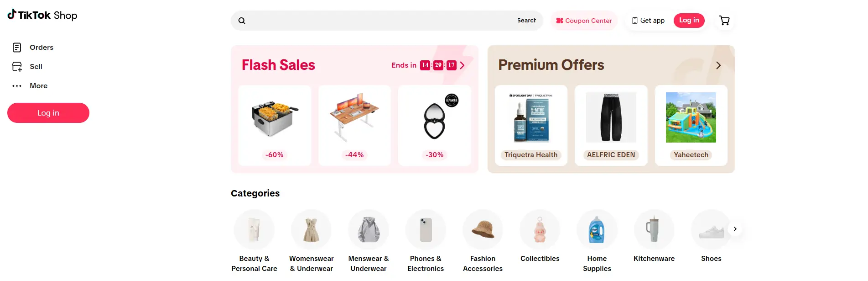Open the shopping cart icon
This screenshot has width=868, height=281.
(x=724, y=21)
